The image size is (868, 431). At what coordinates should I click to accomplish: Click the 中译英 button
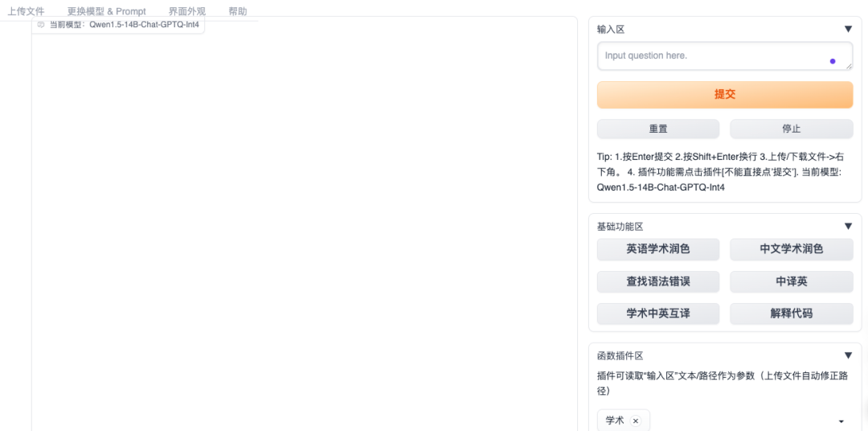tap(792, 281)
